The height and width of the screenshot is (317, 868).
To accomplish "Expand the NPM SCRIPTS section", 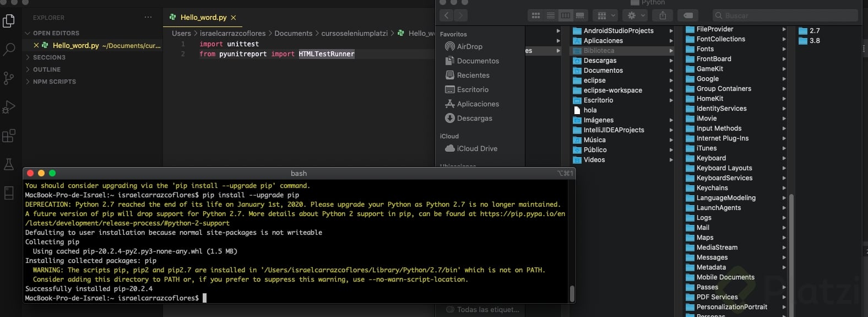I will tap(54, 82).
